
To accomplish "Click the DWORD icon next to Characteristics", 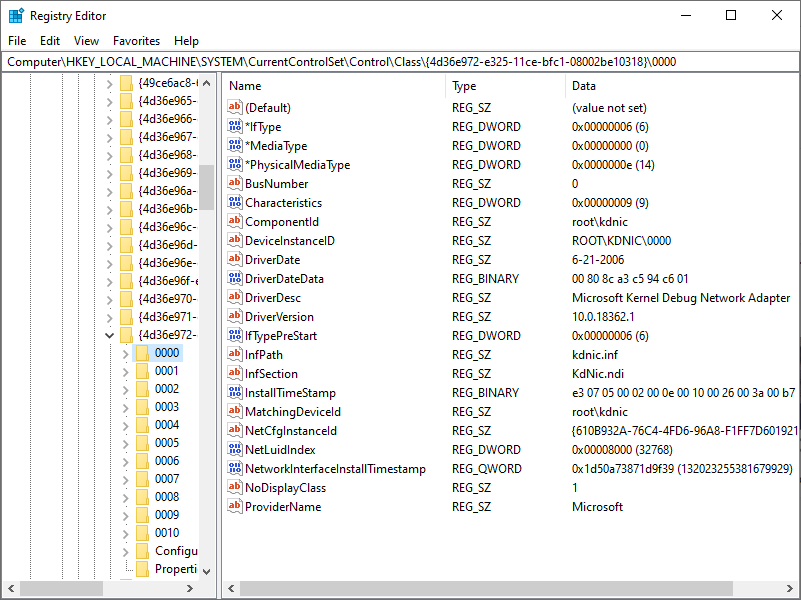I will pos(234,202).
